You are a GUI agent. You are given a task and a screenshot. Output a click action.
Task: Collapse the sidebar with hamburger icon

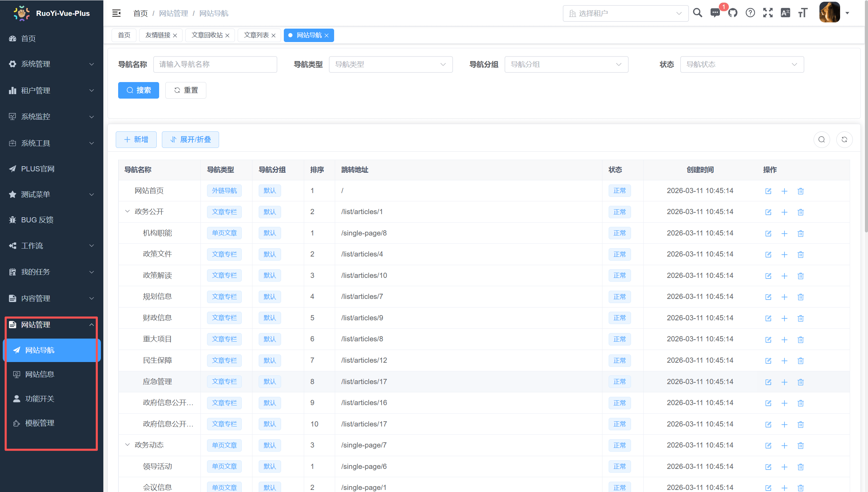point(116,13)
